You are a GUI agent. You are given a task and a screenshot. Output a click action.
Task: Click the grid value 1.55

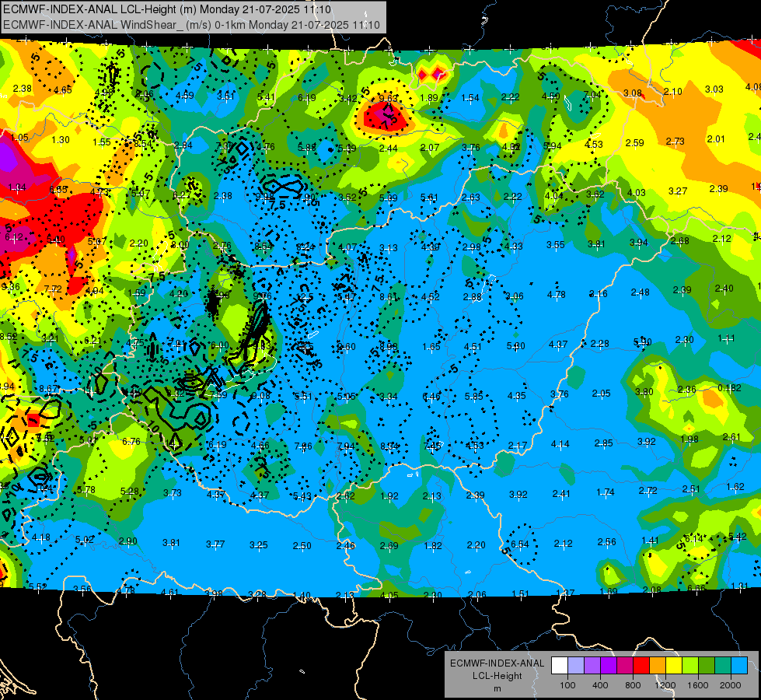(x=102, y=142)
